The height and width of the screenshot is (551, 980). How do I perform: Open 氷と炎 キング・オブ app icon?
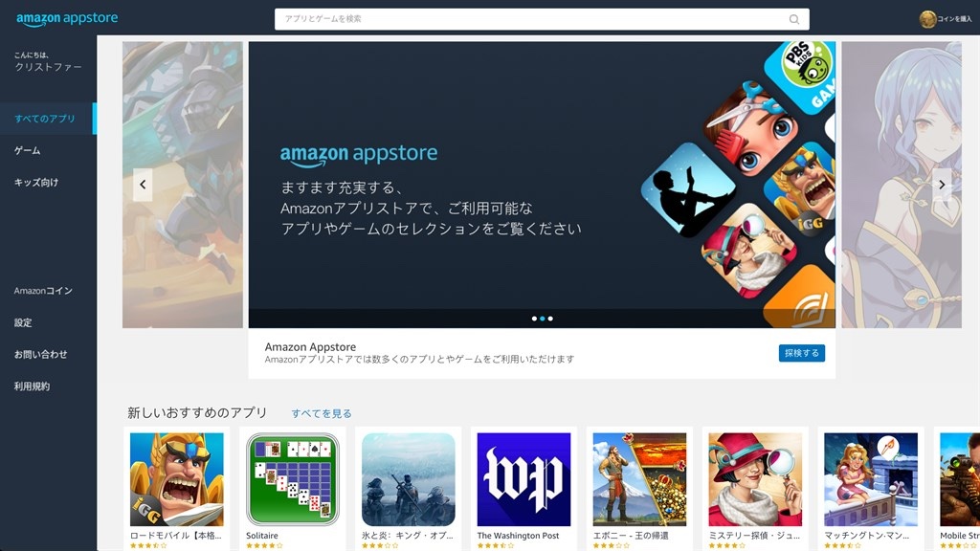(x=408, y=479)
